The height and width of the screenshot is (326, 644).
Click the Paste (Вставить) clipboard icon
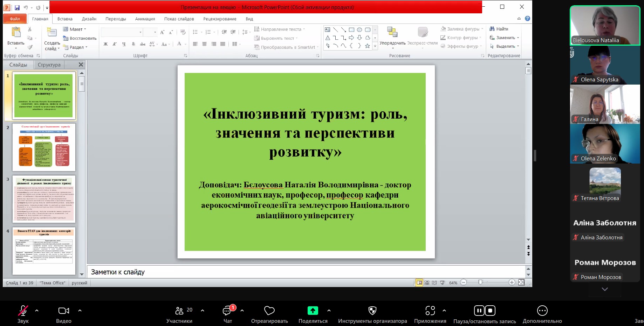(16, 33)
